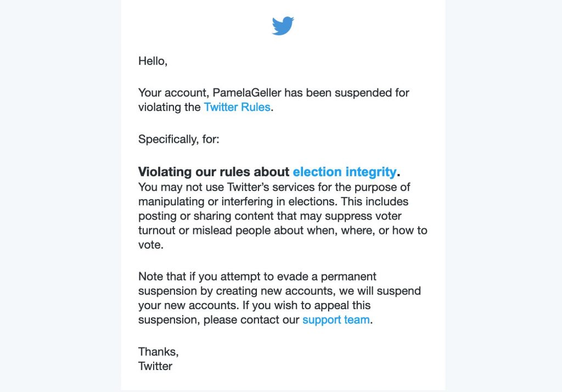Click the "permanent suspension" wording
The height and width of the screenshot is (392, 562).
[x=349, y=277]
